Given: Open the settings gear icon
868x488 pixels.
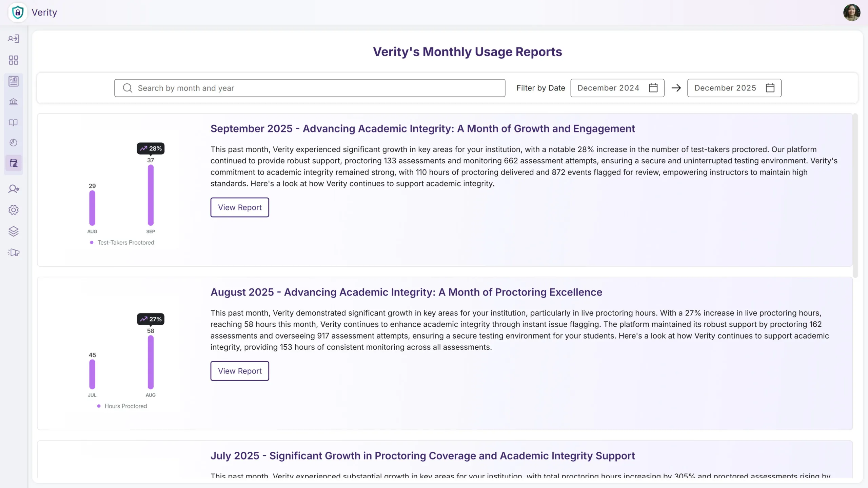Looking at the screenshot, I should click(13, 210).
